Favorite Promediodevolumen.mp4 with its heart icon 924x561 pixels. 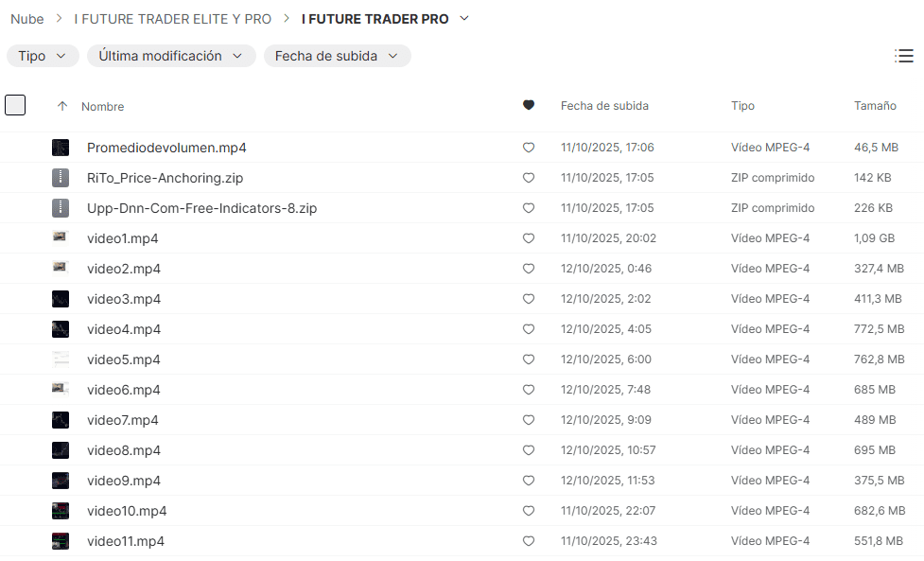[x=529, y=148]
